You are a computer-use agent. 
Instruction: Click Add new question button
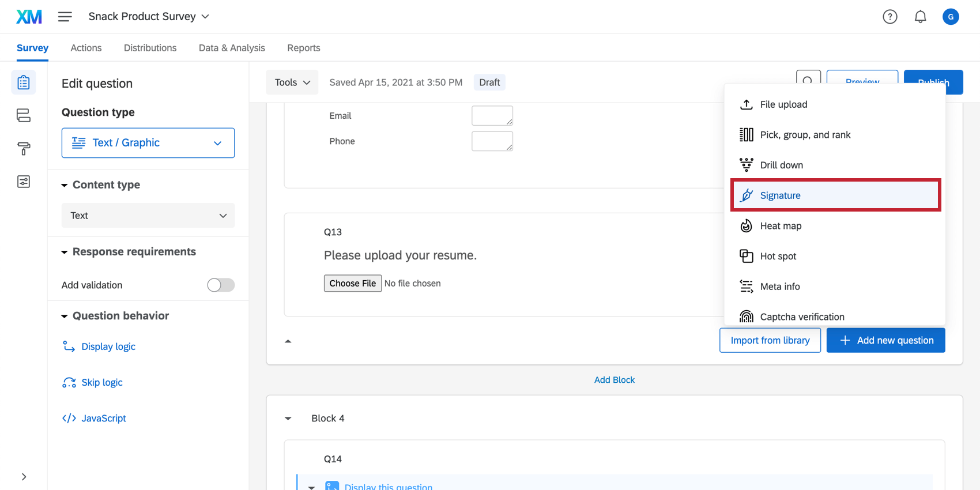tap(885, 340)
